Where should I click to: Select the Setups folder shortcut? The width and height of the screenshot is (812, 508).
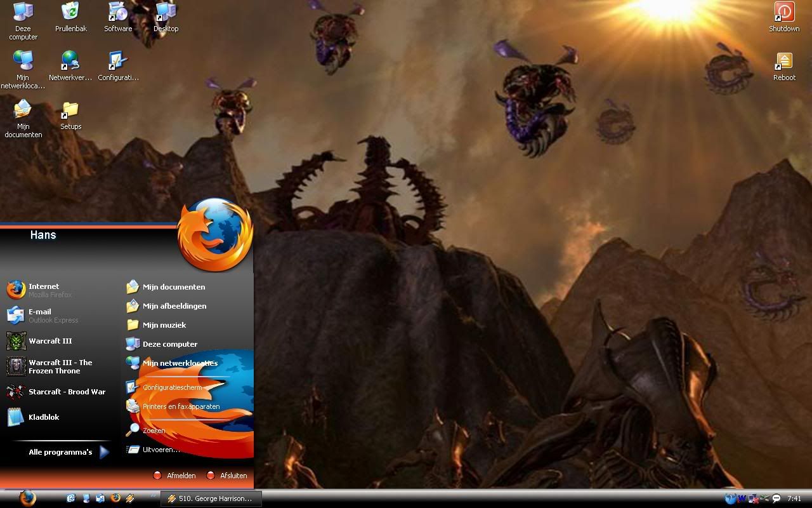(x=70, y=114)
